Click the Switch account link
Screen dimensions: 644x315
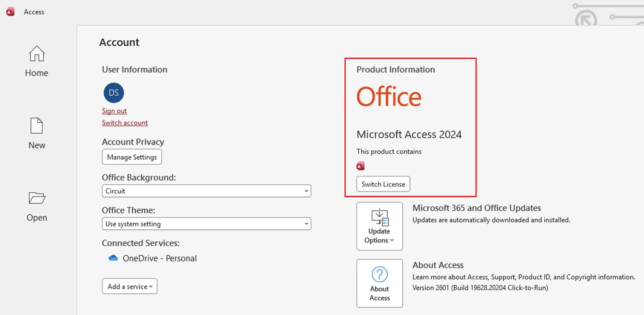click(125, 123)
